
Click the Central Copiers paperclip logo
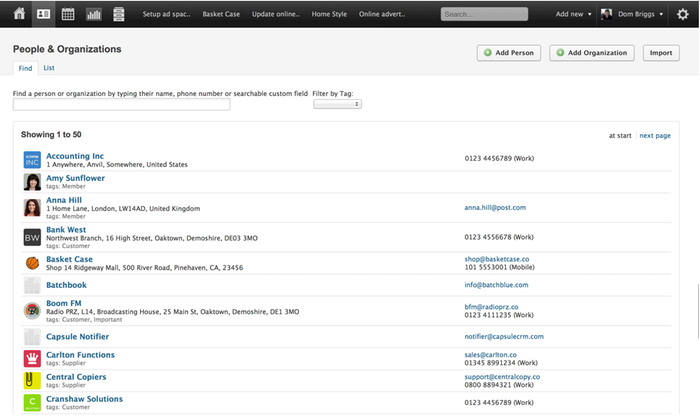(x=32, y=381)
